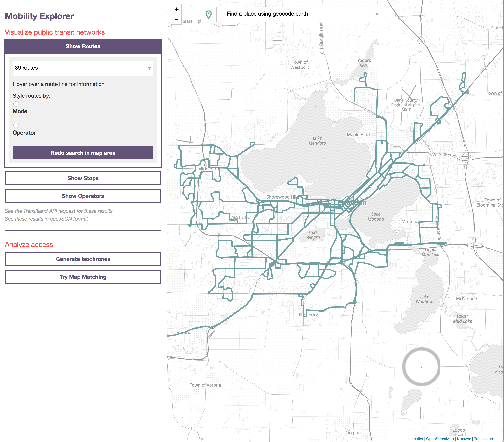Screen dimensions: 504x442
Task: Click the circular B marker on map
Action: (421, 367)
